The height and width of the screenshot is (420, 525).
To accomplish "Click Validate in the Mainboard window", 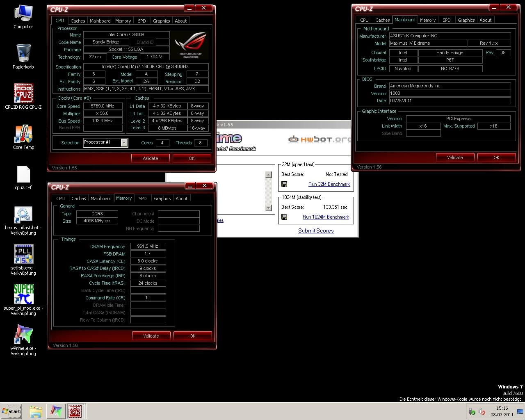I will [x=455, y=157].
